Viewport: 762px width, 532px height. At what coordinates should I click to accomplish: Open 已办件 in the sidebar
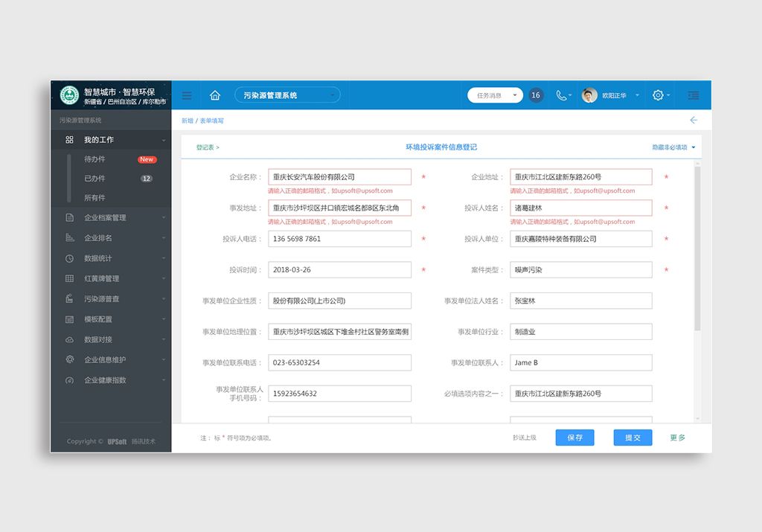(95, 179)
